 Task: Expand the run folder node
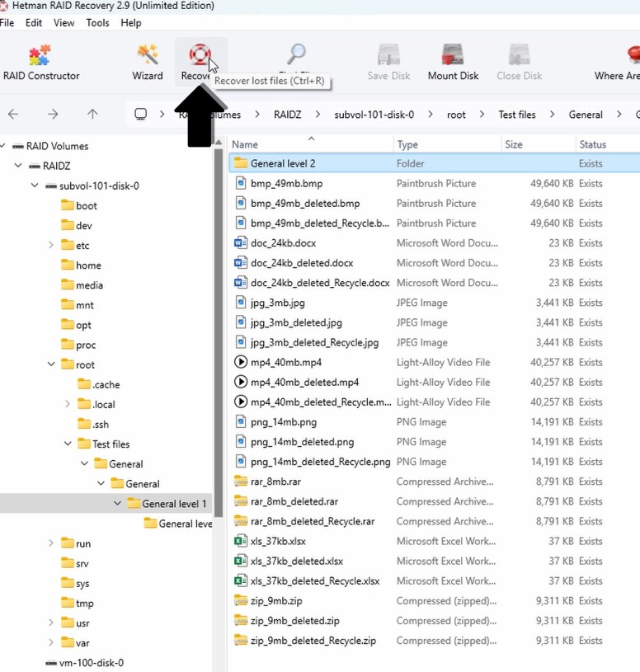51,543
